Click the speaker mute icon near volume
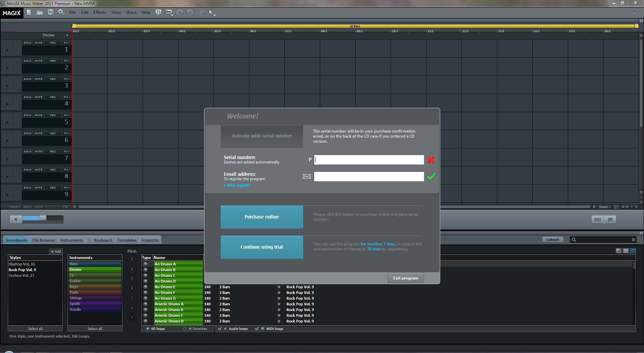The width and height of the screenshot is (644, 353). click(x=16, y=219)
